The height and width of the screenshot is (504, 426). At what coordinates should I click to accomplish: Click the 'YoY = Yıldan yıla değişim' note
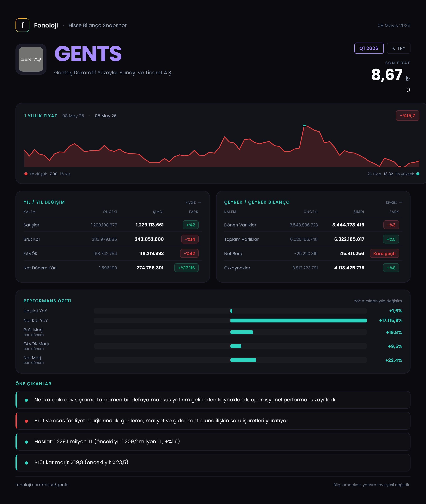point(378,301)
